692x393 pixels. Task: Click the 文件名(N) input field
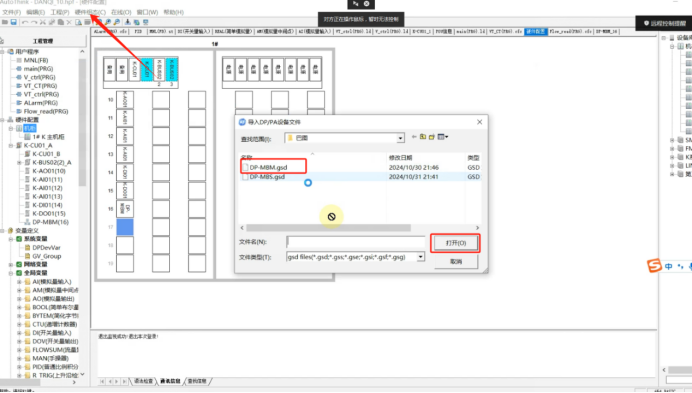(356, 242)
